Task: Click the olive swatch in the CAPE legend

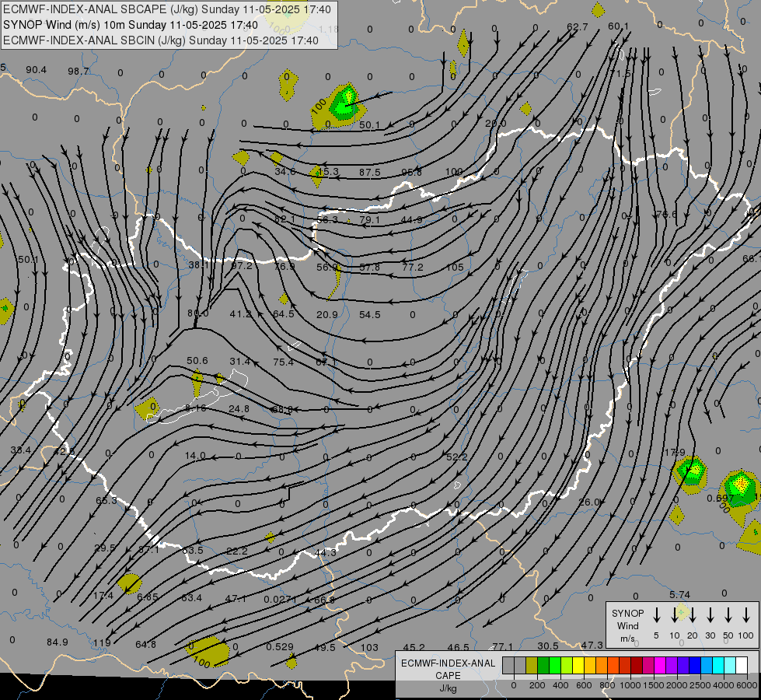Action: pyautogui.click(x=532, y=666)
